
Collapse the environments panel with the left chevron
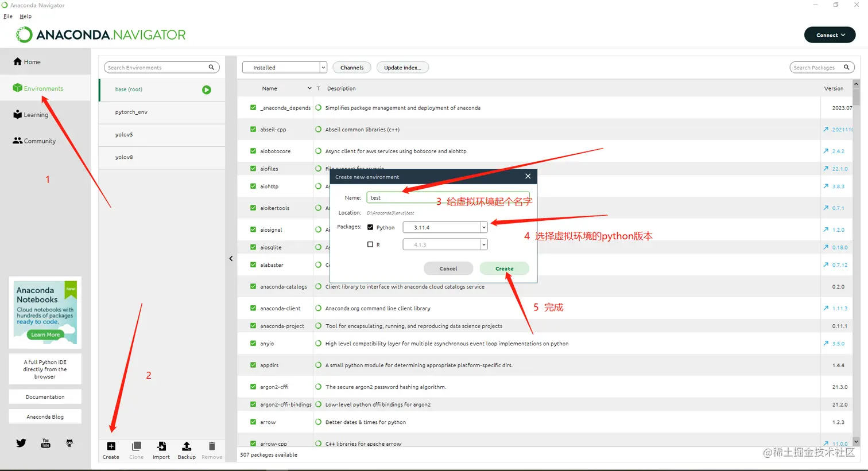tap(231, 259)
